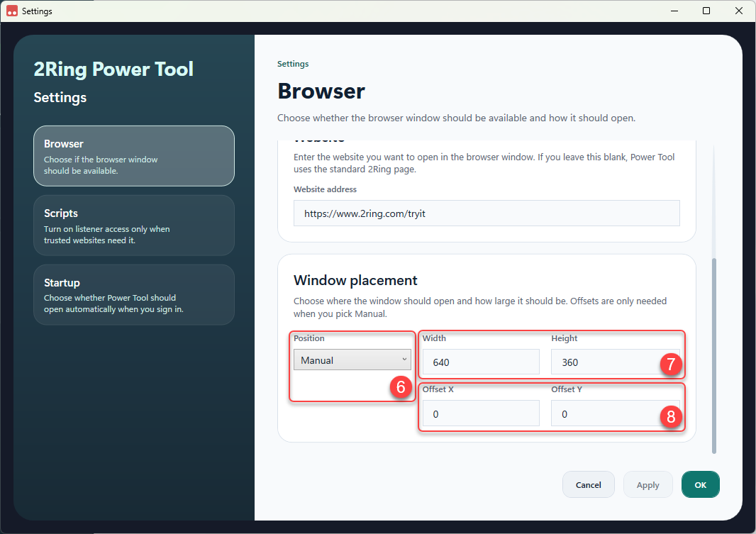Click the Window placement heading
The height and width of the screenshot is (534, 756).
coord(355,280)
